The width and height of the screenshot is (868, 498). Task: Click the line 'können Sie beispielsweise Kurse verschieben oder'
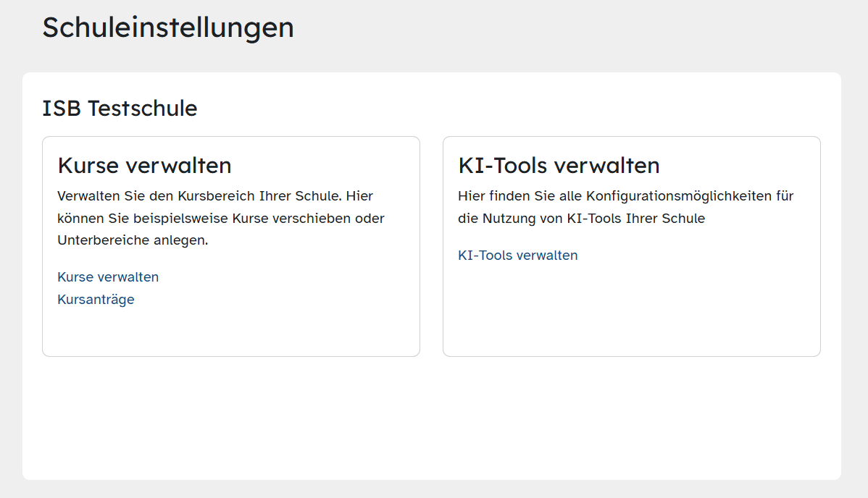[221, 219]
